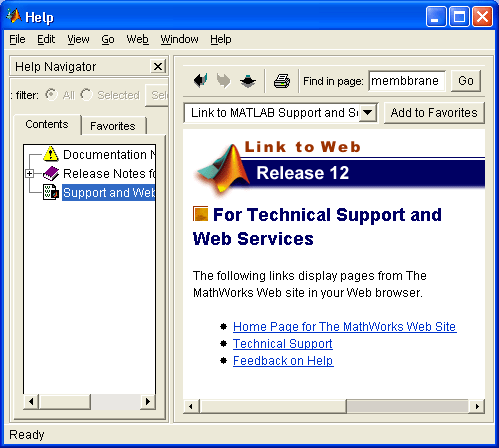Open the Web menu

click(x=137, y=39)
